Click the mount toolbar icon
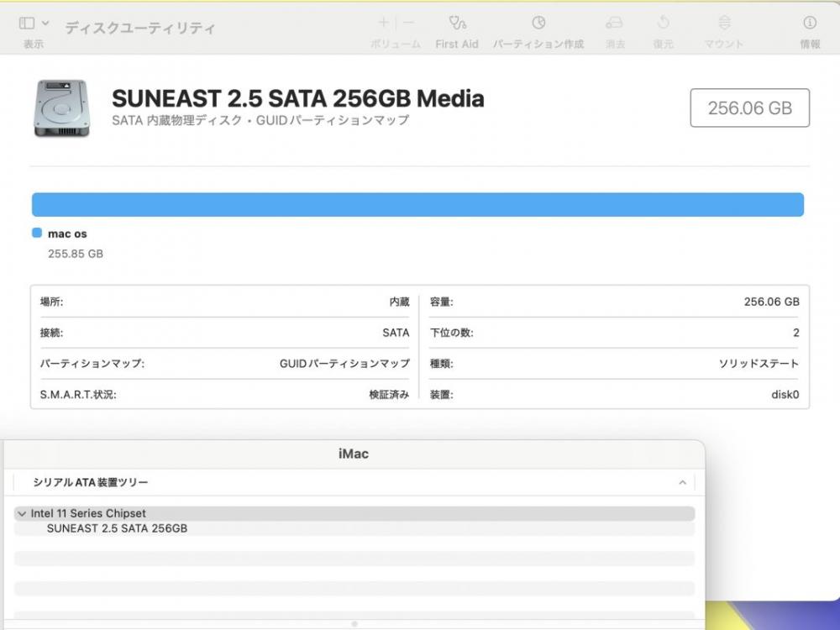 (x=724, y=23)
